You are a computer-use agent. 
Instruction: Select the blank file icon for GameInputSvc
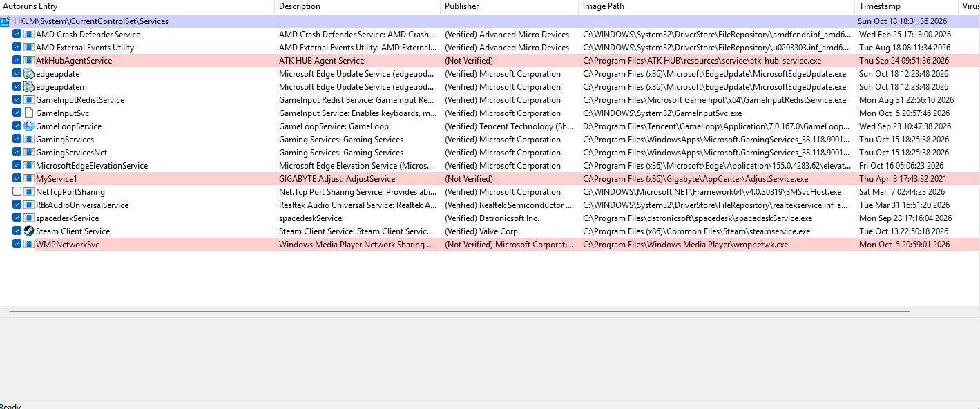pos(29,113)
